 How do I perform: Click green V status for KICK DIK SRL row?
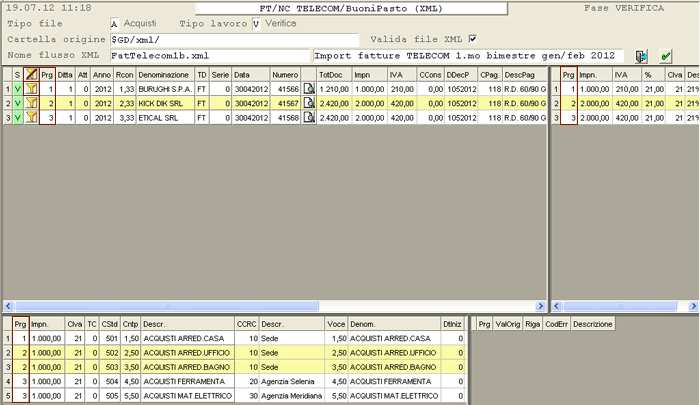click(18, 103)
